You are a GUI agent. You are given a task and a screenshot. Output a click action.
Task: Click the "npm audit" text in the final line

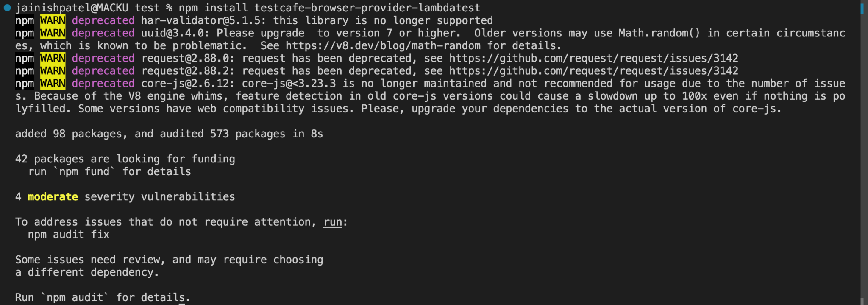(x=75, y=298)
